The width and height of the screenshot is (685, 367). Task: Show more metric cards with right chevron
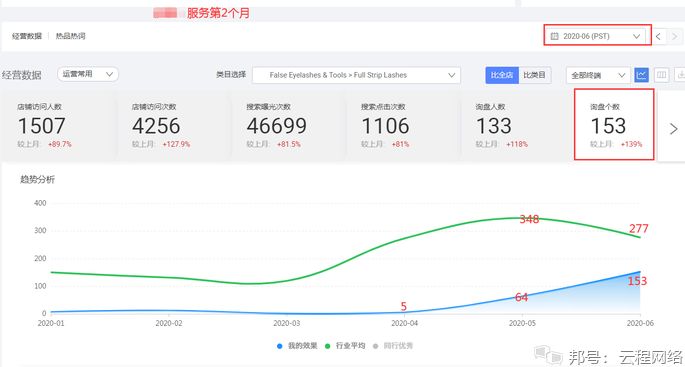674,128
